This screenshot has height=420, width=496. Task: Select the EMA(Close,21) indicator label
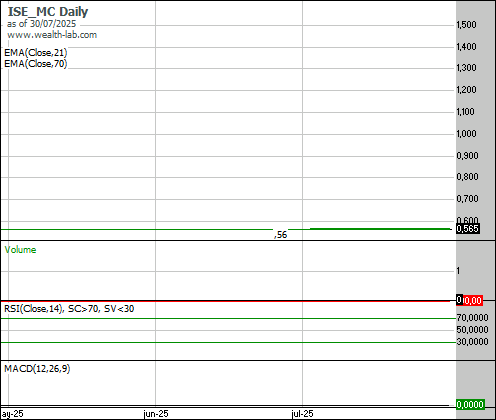point(36,52)
